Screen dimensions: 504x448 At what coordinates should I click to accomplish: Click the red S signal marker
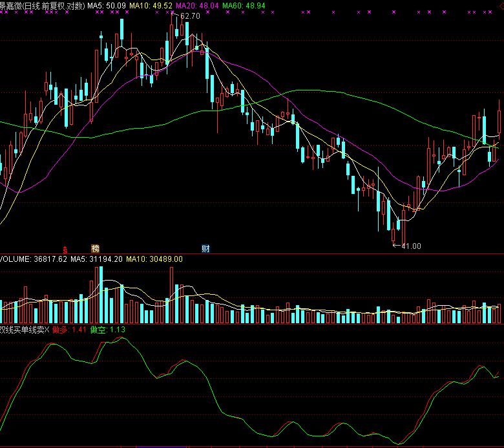coord(65,250)
